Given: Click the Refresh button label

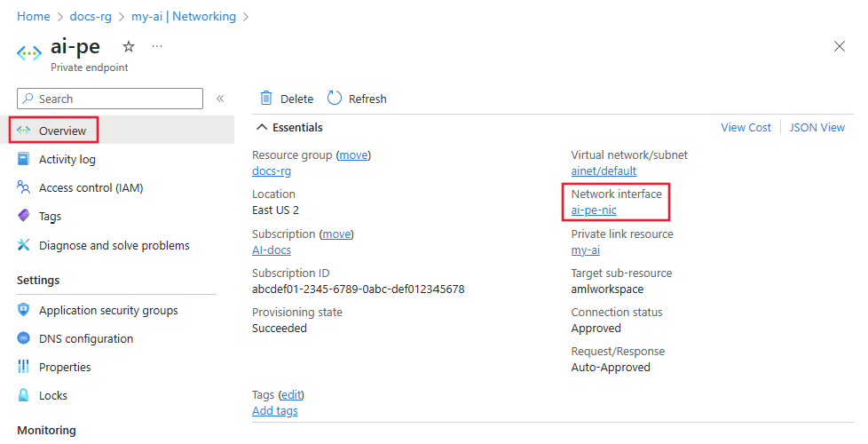Looking at the screenshot, I should 367,99.
